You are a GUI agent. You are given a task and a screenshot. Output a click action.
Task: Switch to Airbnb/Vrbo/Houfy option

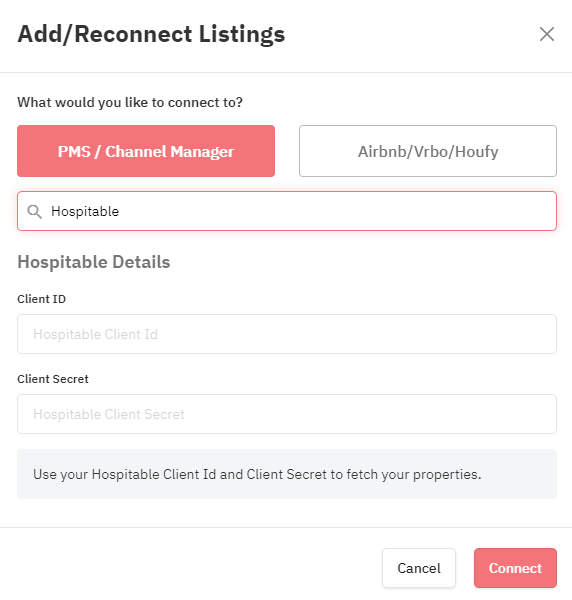click(428, 151)
